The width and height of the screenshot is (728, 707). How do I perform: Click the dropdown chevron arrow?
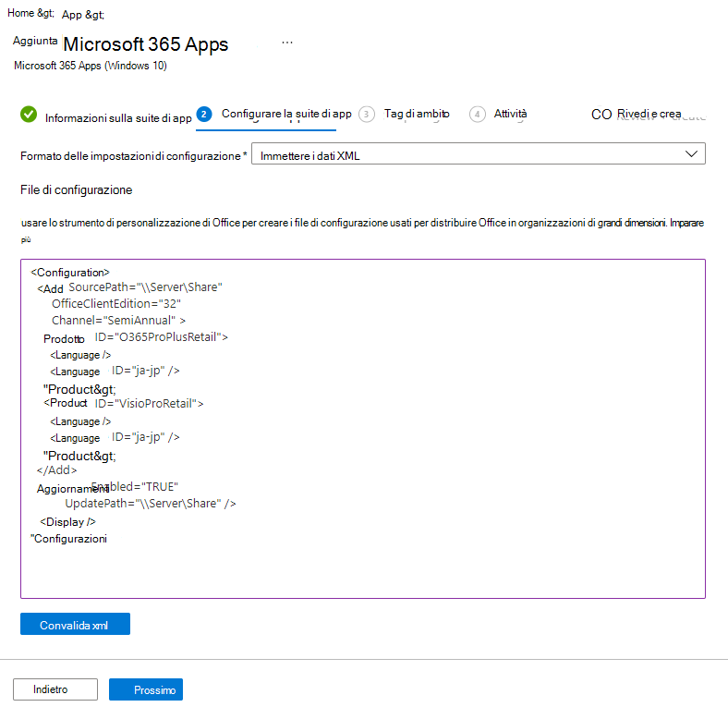tap(691, 153)
